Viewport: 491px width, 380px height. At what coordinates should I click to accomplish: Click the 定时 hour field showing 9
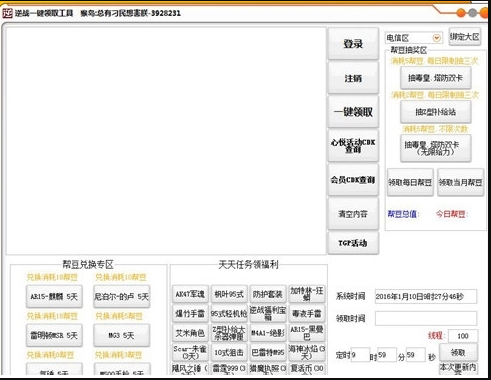pyautogui.click(x=360, y=355)
